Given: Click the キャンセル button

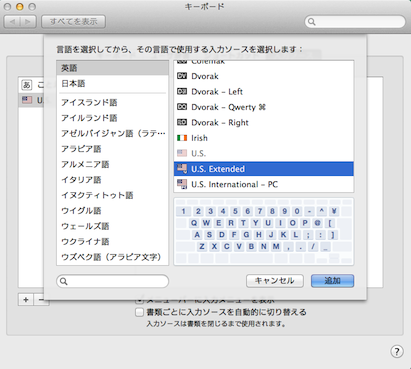Looking at the screenshot, I should [x=275, y=281].
